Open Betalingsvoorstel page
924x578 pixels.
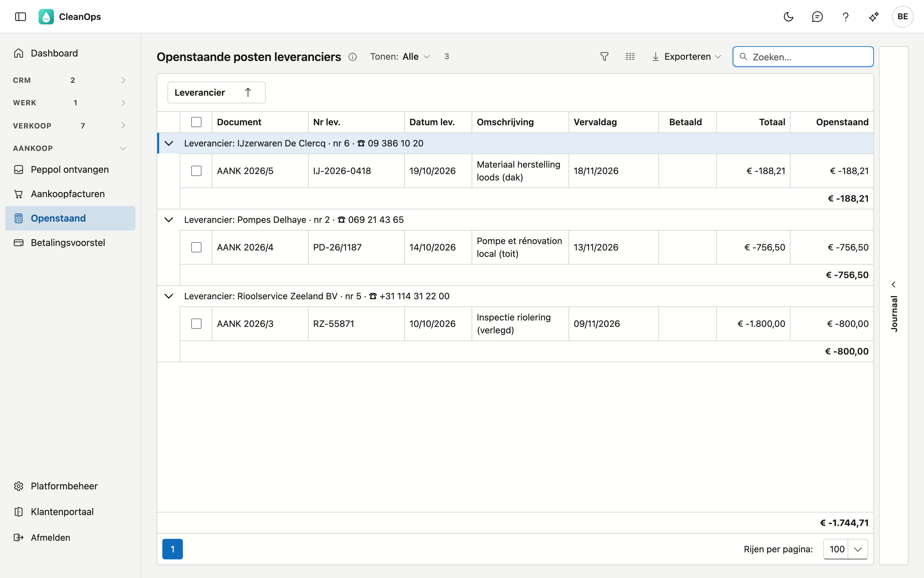coord(70,243)
